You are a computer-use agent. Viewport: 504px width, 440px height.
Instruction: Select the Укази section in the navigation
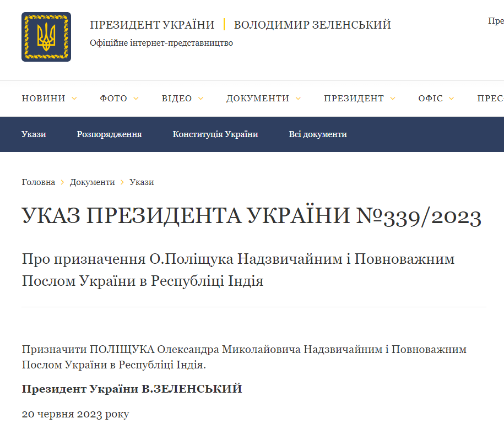click(x=34, y=134)
